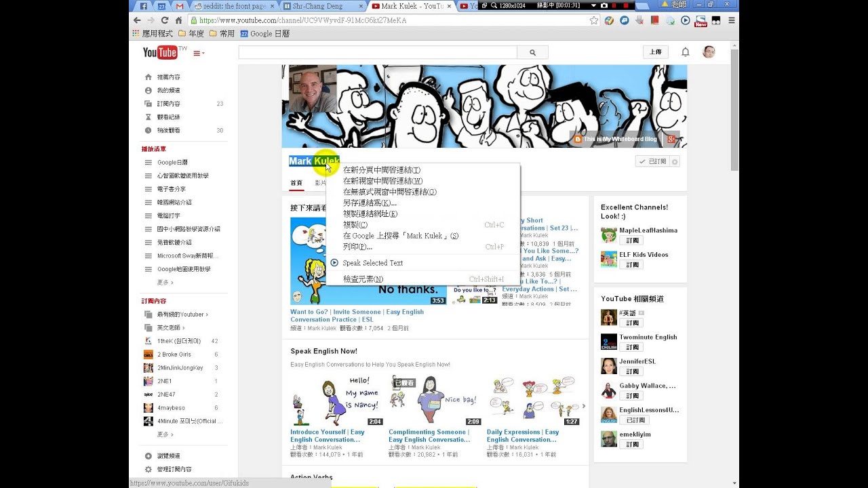Focus the YouTube search field

coord(378,52)
